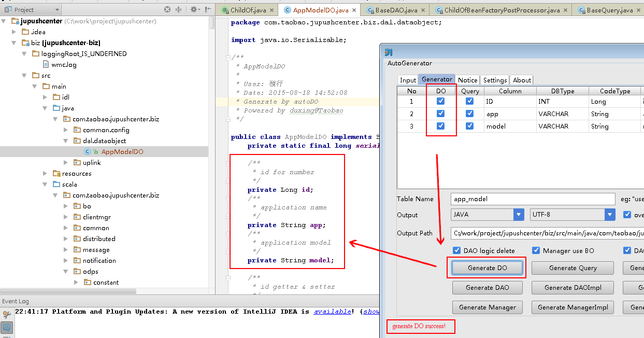This screenshot has width=644, height=338.
Task: Toggle the DAO logic delete checkbox
Action: pyautogui.click(x=457, y=250)
